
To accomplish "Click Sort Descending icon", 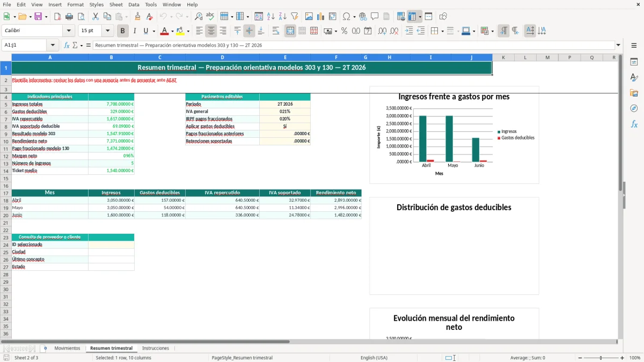I will click(x=282, y=17).
